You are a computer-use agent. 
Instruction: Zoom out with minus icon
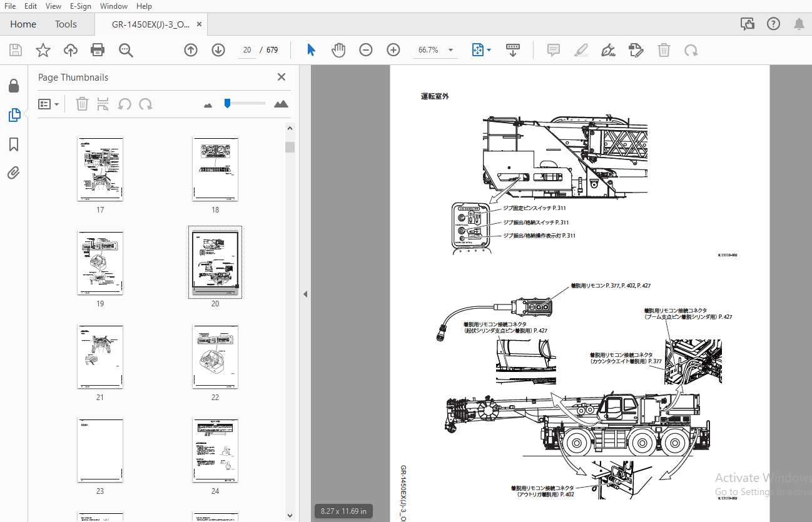366,50
